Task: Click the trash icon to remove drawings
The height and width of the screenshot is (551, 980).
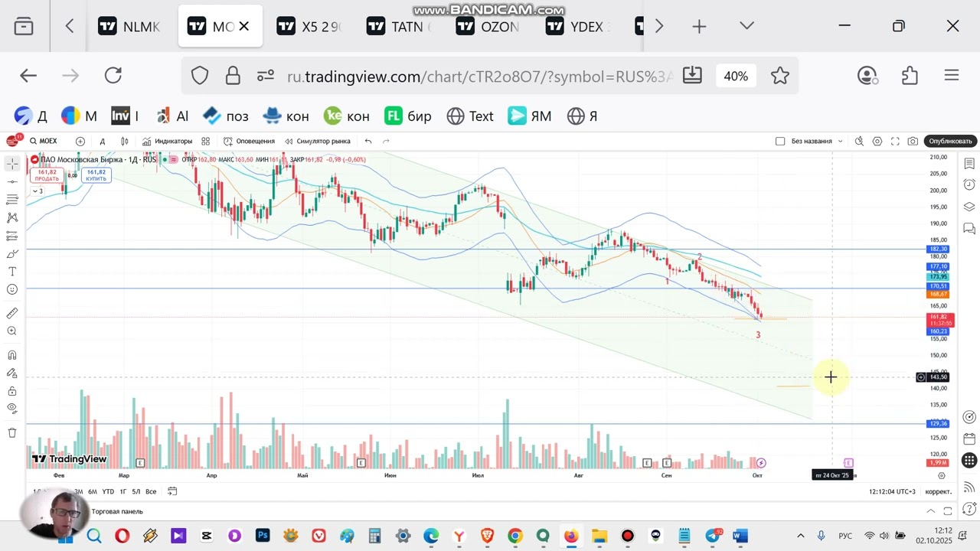Action: pyautogui.click(x=12, y=432)
